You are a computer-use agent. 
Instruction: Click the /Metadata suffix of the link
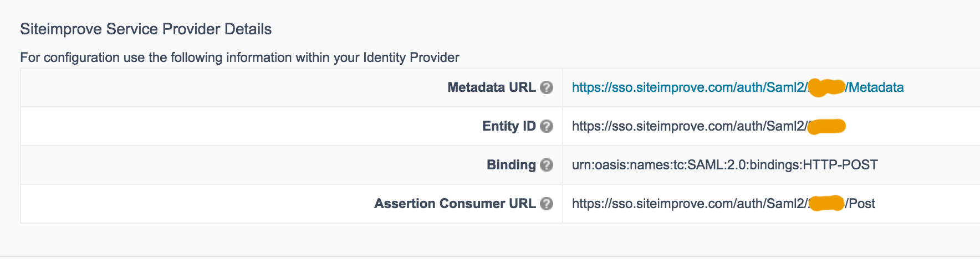[875, 87]
